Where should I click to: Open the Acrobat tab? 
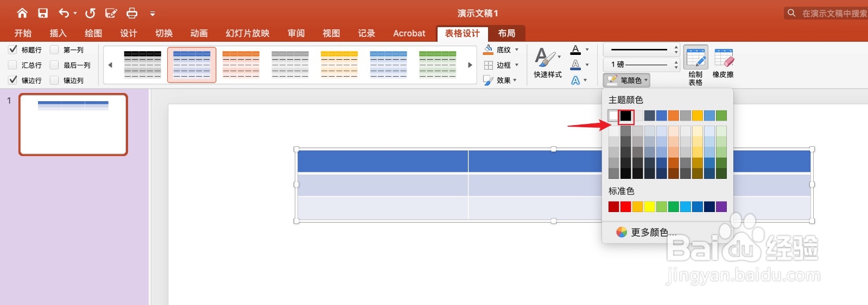409,33
